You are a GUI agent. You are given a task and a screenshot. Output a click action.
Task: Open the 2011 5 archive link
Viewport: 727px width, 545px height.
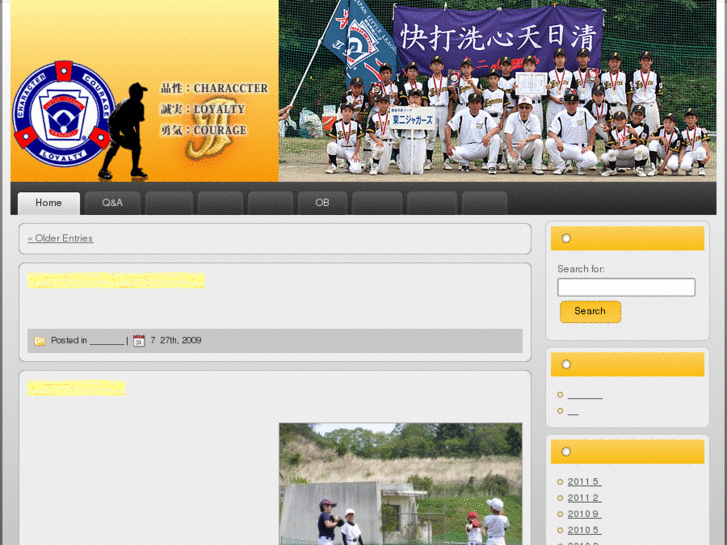pyautogui.click(x=585, y=482)
